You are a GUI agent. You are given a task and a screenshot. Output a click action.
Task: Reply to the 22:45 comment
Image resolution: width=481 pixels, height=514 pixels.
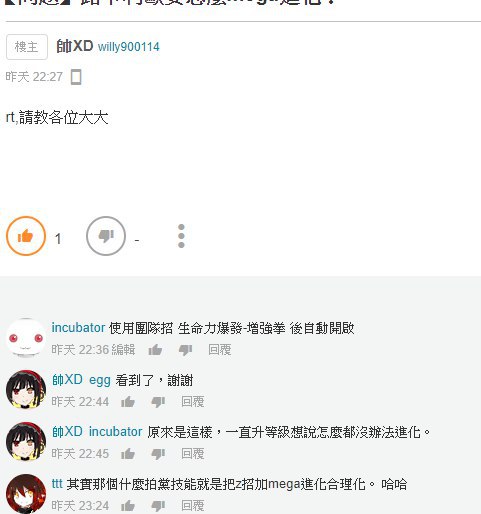[x=193, y=454]
